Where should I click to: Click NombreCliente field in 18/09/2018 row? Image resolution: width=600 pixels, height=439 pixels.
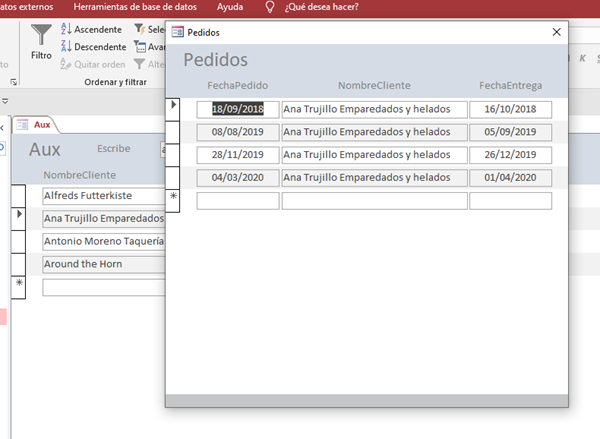pos(374,109)
